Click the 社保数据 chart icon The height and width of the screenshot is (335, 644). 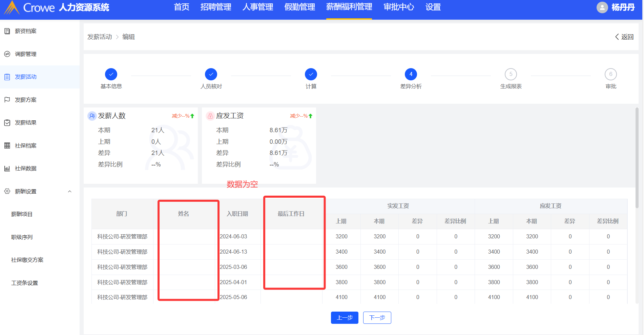(7, 169)
